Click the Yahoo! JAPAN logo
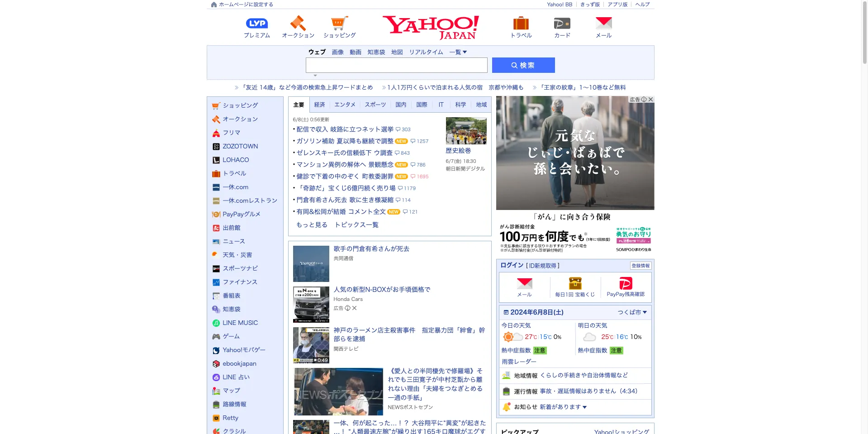 point(431,27)
